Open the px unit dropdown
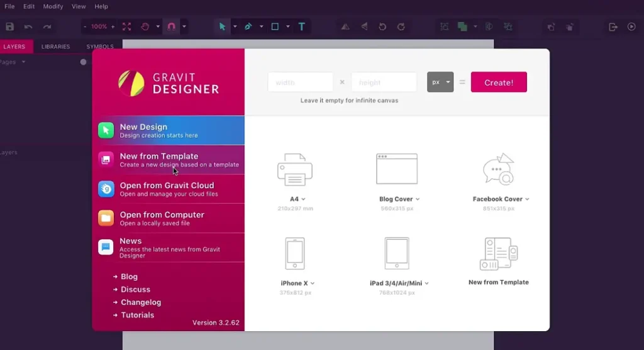The height and width of the screenshot is (350, 644). click(x=440, y=82)
